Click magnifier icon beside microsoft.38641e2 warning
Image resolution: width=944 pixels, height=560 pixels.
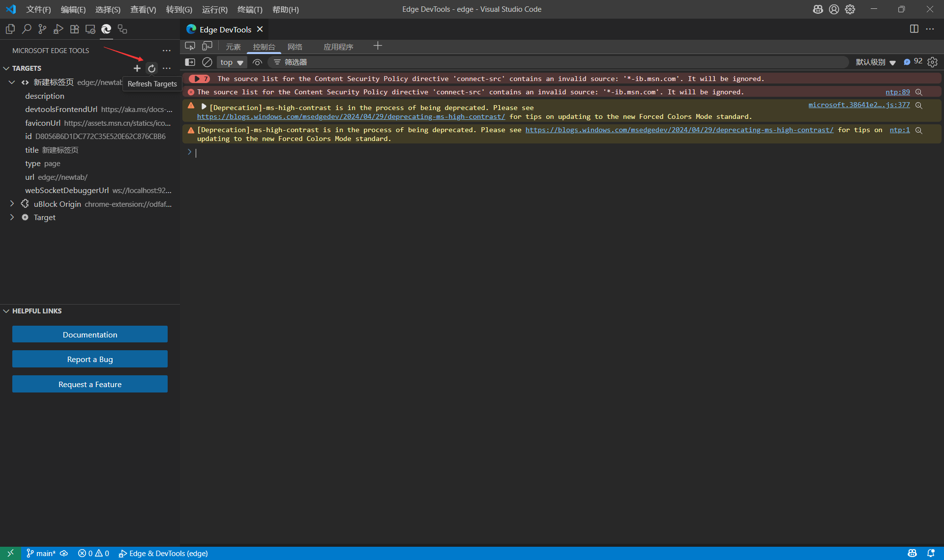pyautogui.click(x=919, y=105)
